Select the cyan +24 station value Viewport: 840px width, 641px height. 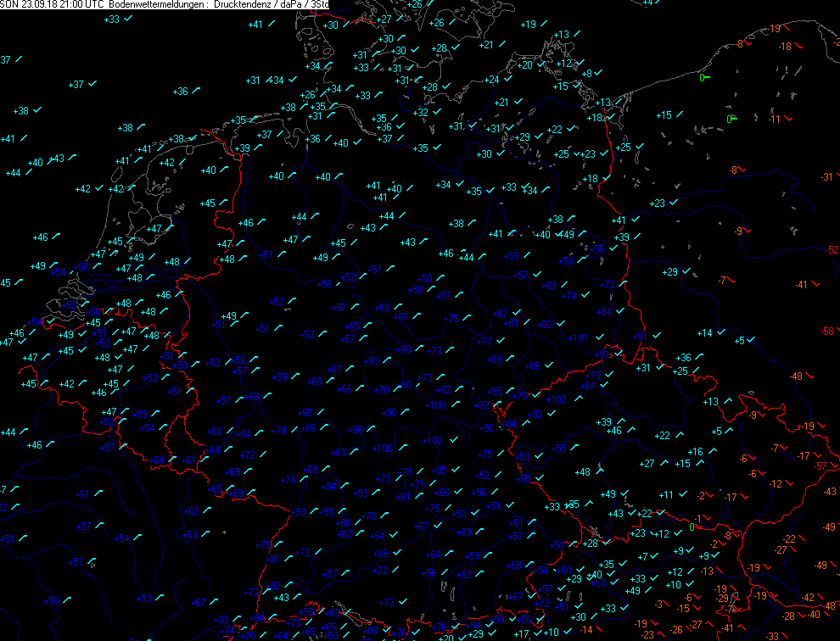point(491,80)
